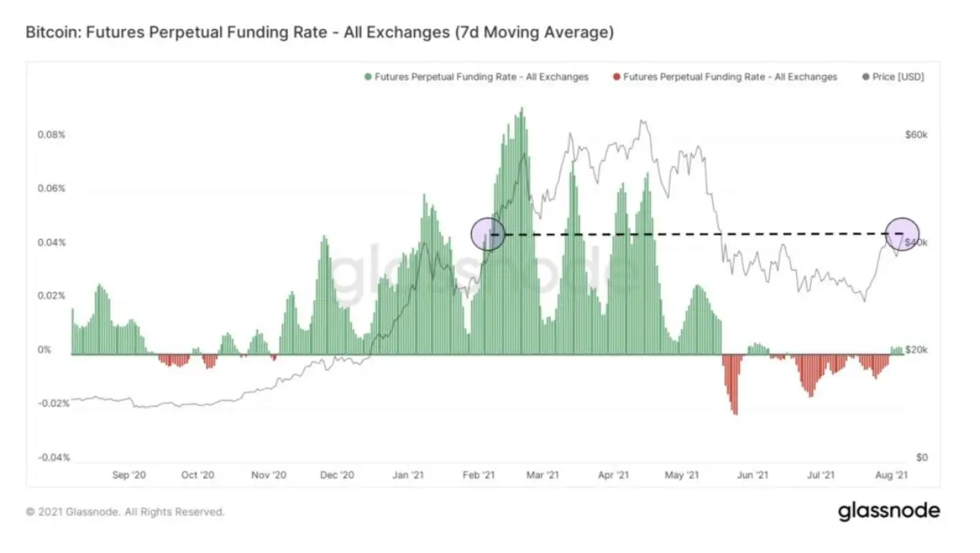Viewport: 980px width, 553px height.
Task: Click the Sep '20 x-axis label
Action: [x=129, y=475]
